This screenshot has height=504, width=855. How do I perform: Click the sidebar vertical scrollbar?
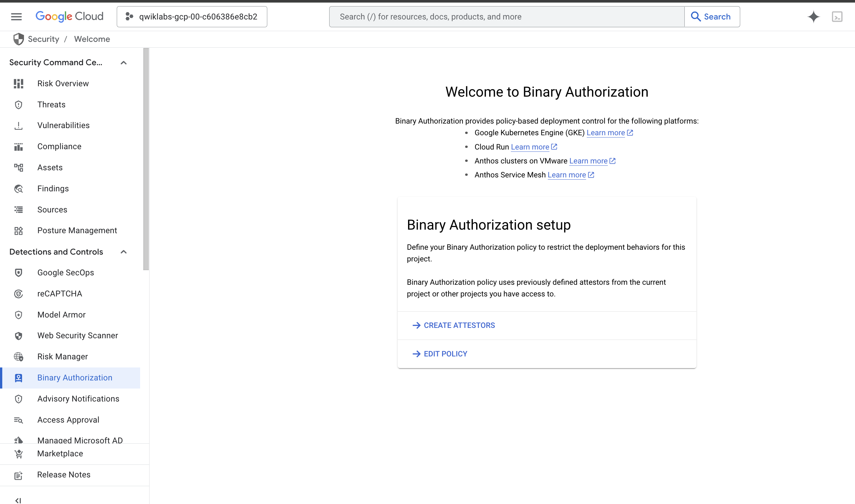[146, 159]
